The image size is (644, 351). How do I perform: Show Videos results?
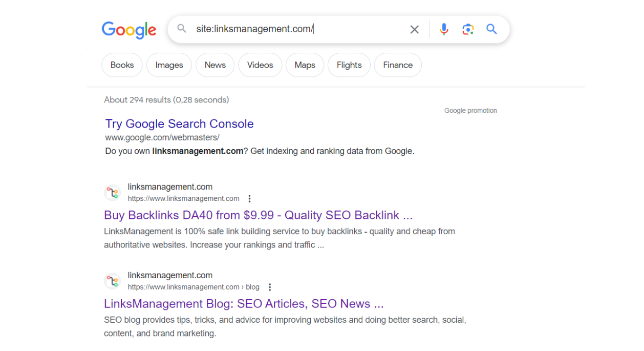[x=260, y=65]
